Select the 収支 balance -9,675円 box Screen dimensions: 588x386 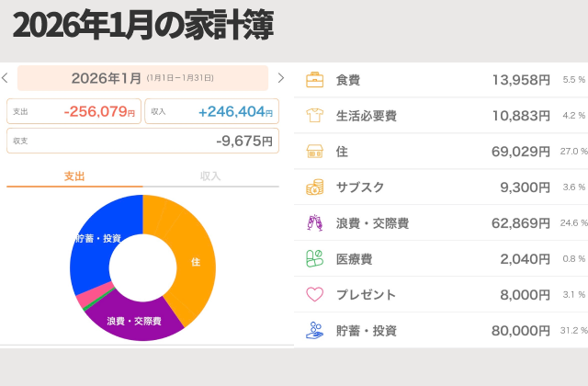coord(142,141)
